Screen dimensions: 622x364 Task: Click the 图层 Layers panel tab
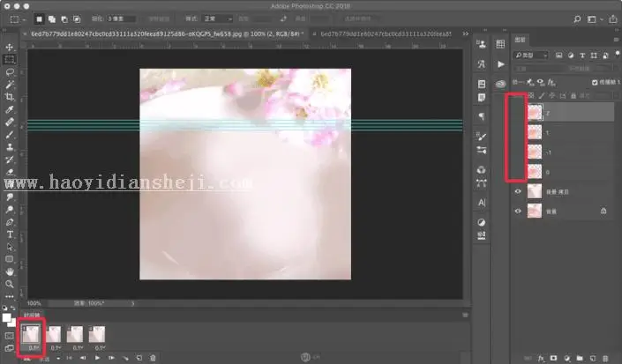(520, 40)
